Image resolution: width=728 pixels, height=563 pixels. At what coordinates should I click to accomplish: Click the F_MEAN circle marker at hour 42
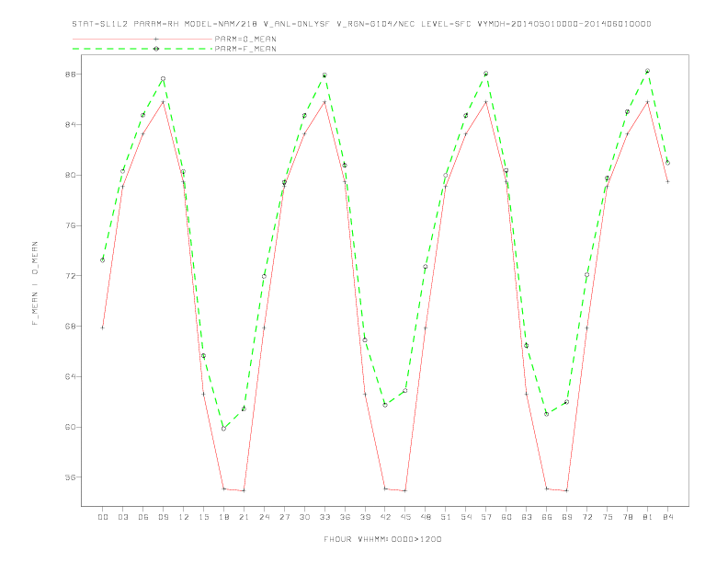coord(385,405)
